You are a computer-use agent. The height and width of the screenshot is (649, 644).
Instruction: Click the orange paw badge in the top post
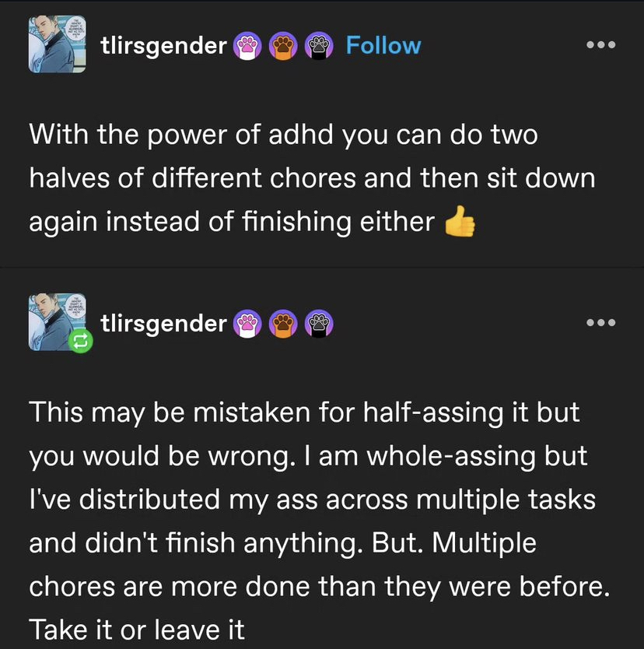point(282,47)
